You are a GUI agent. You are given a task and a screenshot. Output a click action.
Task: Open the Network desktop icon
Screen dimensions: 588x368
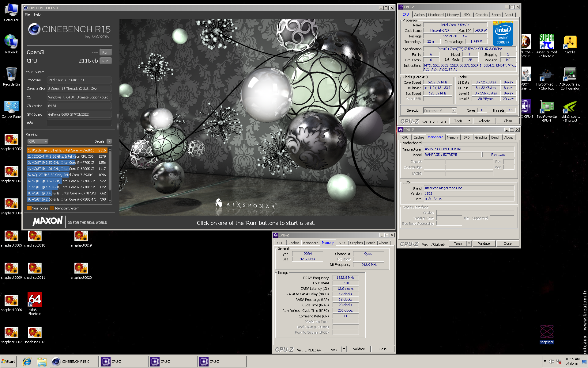11,44
